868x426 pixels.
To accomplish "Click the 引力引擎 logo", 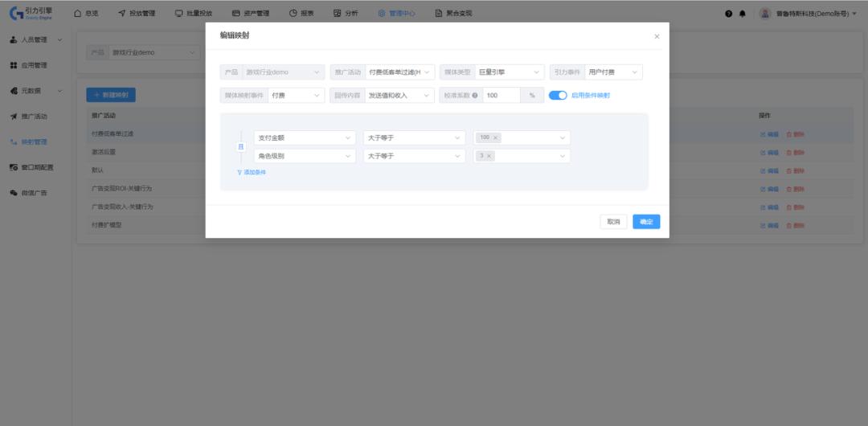I will coord(32,13).
